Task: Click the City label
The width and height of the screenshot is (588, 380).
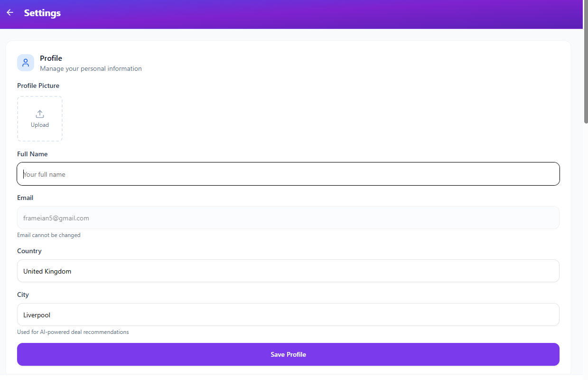Action: (23, 295)
